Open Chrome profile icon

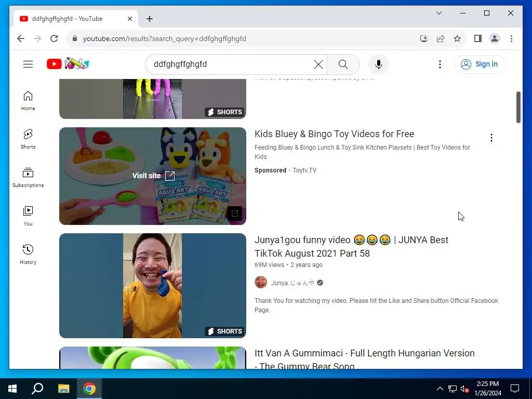tap(495, 38)
